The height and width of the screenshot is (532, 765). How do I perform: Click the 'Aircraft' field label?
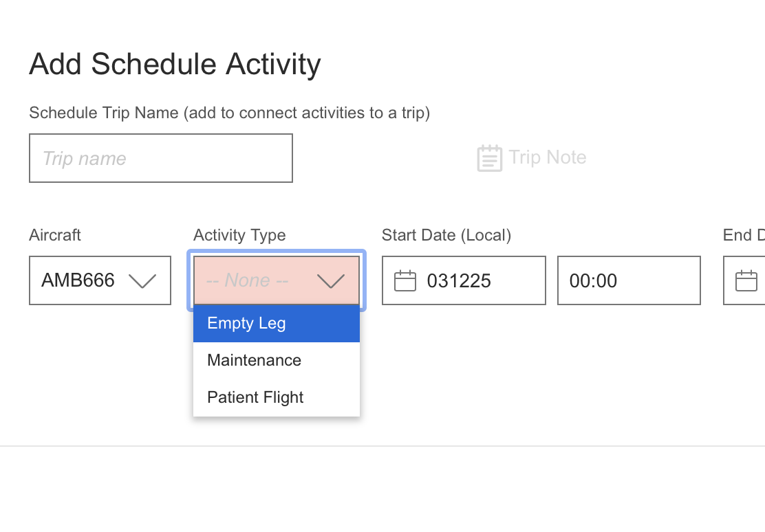(55, 235)
